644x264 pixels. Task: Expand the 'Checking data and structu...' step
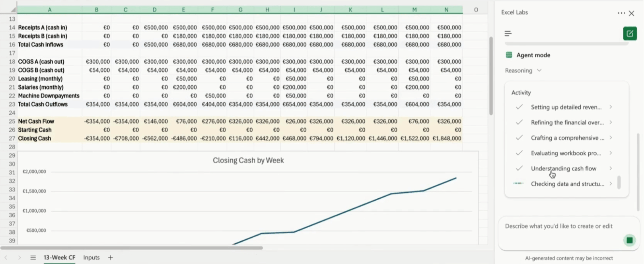(610, 184)
